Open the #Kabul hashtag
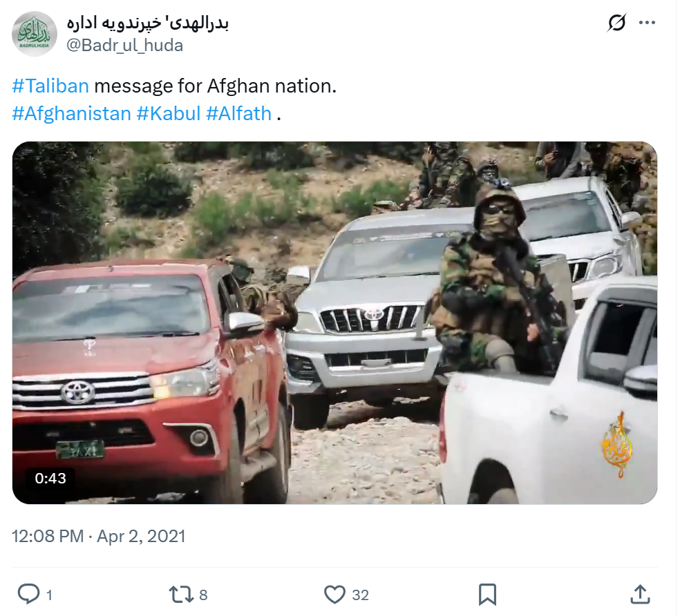680x616 pixels. coord(169,114)
